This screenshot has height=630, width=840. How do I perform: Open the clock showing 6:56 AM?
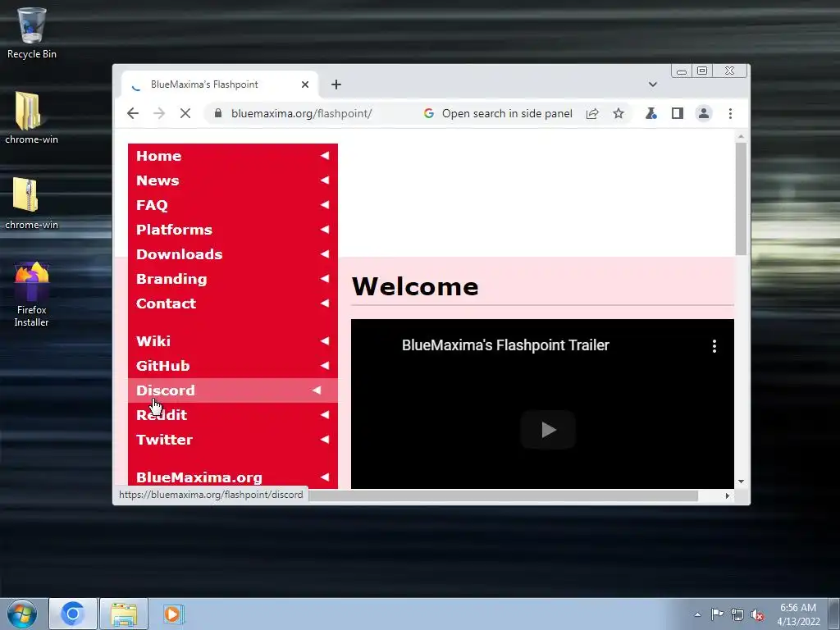798,614
